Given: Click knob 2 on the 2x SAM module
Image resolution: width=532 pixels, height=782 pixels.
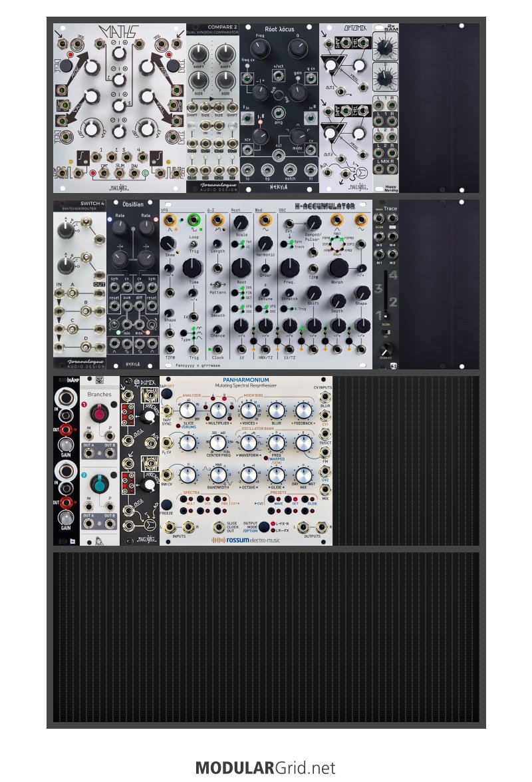Looking at the screenshot, I should coord(385,78).
